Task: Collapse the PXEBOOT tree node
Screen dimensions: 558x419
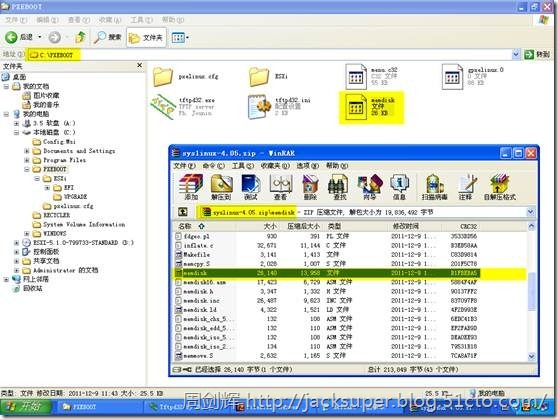Action: (x=27, y=169)
